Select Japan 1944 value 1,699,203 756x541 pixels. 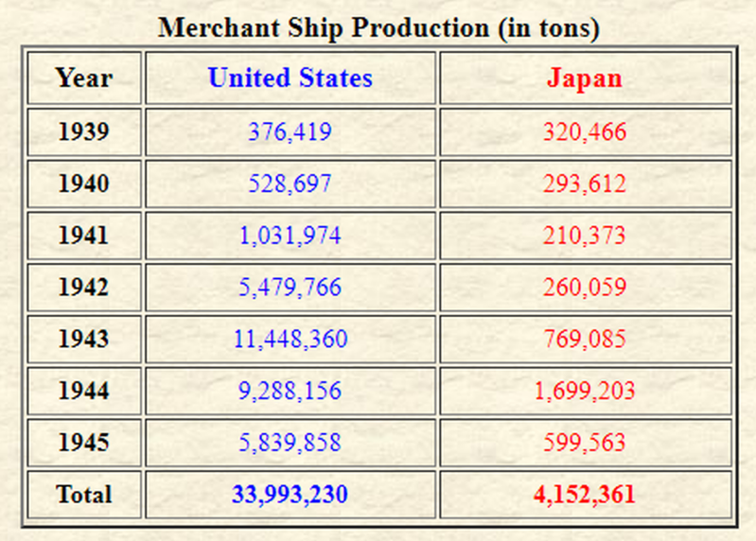585,391
